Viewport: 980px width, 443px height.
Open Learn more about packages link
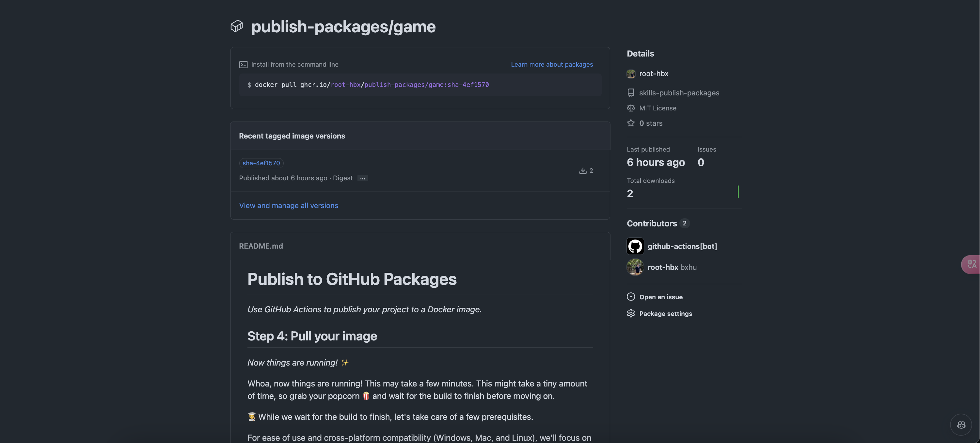pos(551,65)
